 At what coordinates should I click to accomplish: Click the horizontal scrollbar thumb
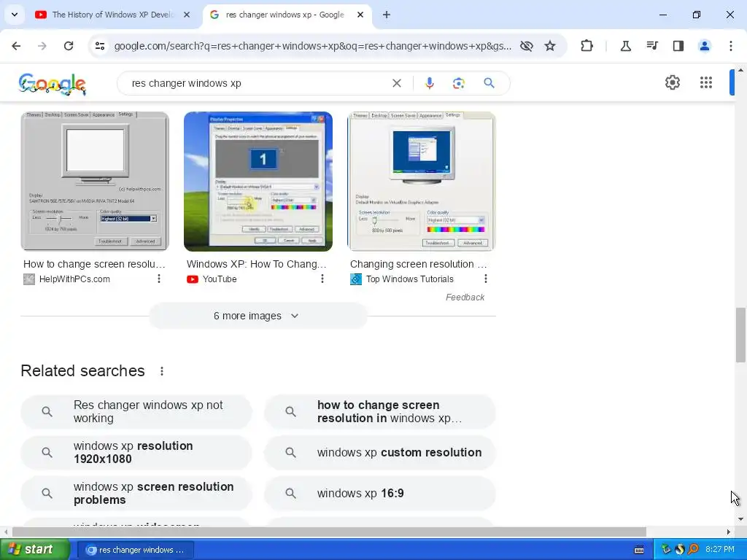pyautogui.click(x=329, y=532)
